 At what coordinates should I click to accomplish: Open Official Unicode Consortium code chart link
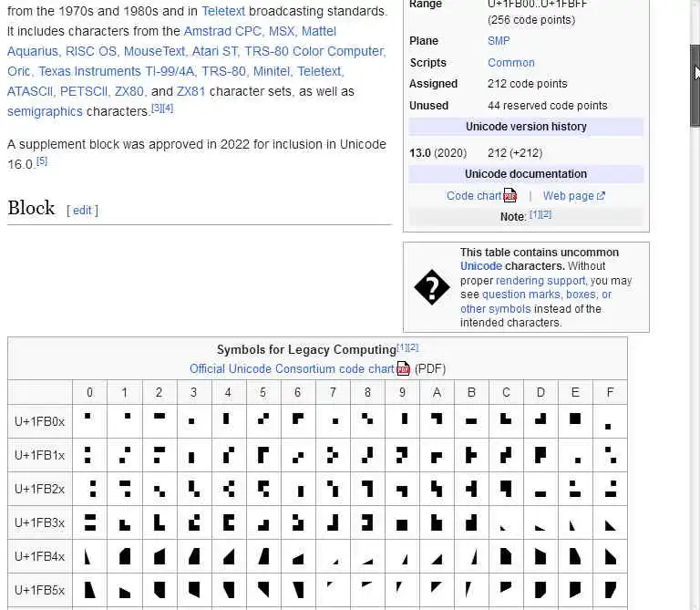pyautogui.click(x=292, y=369)
